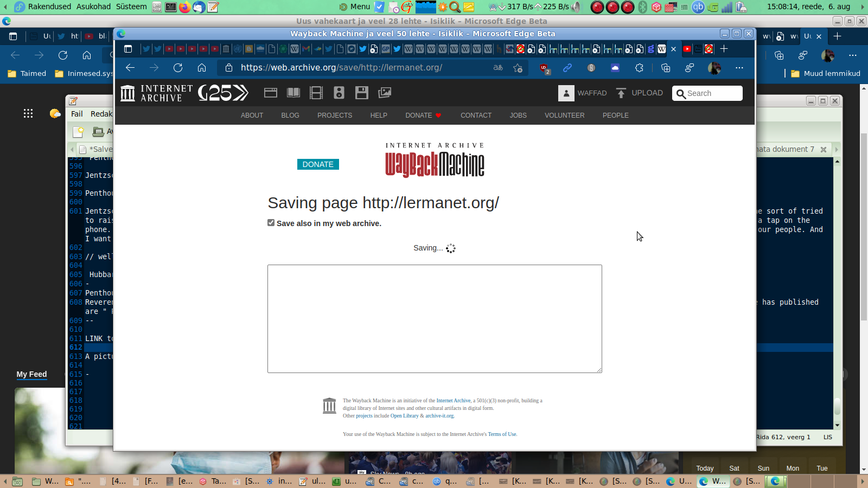Image resolution: width=868 pixels, height=488 pixels.
Task: Open the Software (floppy disk) icon in Archive header
Action: click(x=362, y=93)
